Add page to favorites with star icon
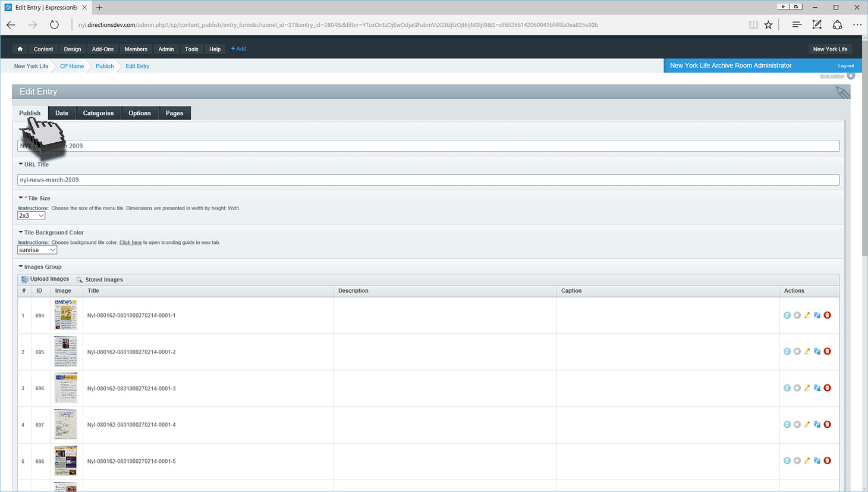Image resolution: width=868 pixels, height=492 pixels. (769, 25)
